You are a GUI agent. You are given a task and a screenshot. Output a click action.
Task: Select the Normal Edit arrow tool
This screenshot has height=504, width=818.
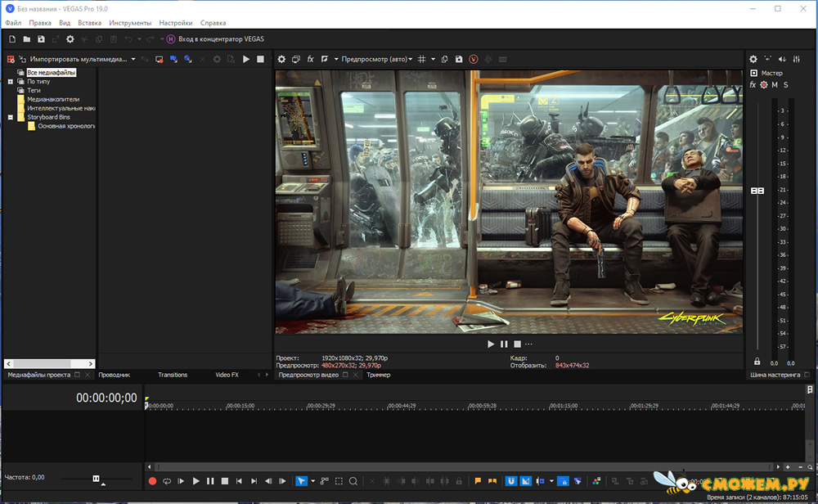(302, 481)
